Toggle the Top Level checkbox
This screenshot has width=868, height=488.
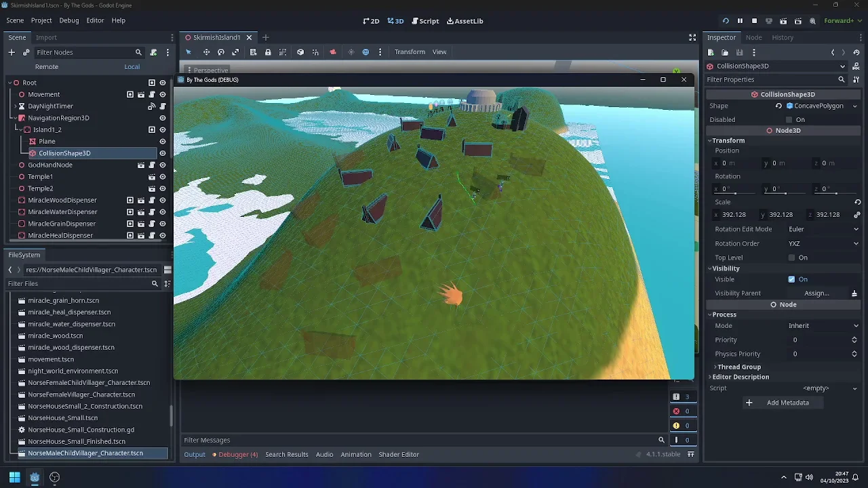tap(791, 258)
